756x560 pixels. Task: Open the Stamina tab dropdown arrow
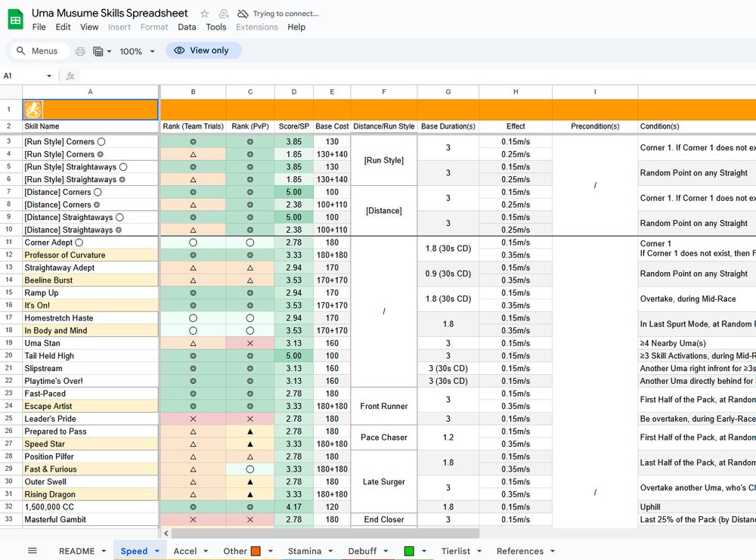330,551
